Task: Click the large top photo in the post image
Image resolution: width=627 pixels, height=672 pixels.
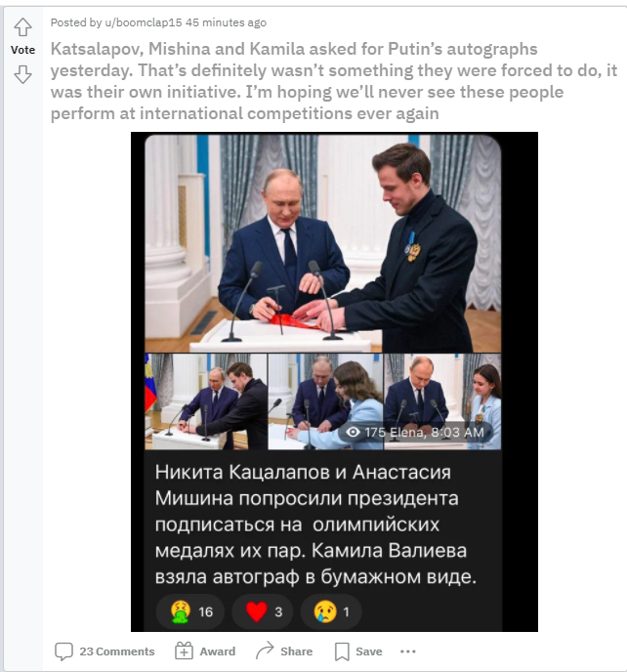Action: tap(322, 243)
